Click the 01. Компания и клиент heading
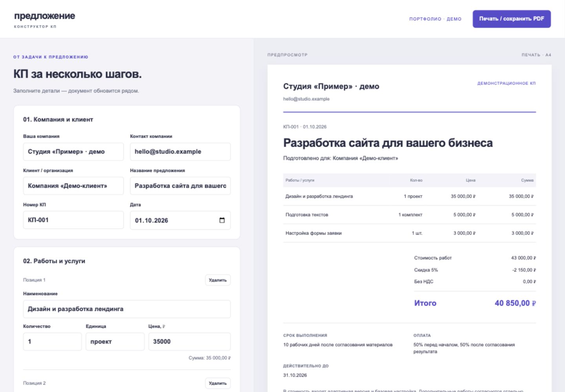This screenshot has height=392, width=565. point(58,120)
